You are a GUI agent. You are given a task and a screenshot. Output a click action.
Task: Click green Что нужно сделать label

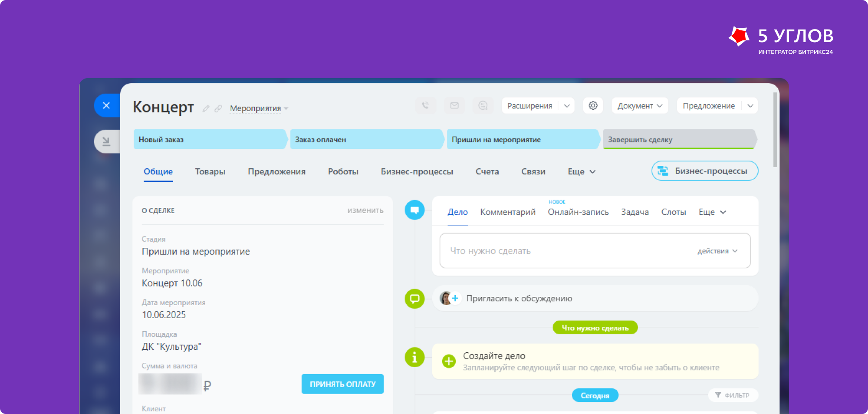click(x=595, y=328)
